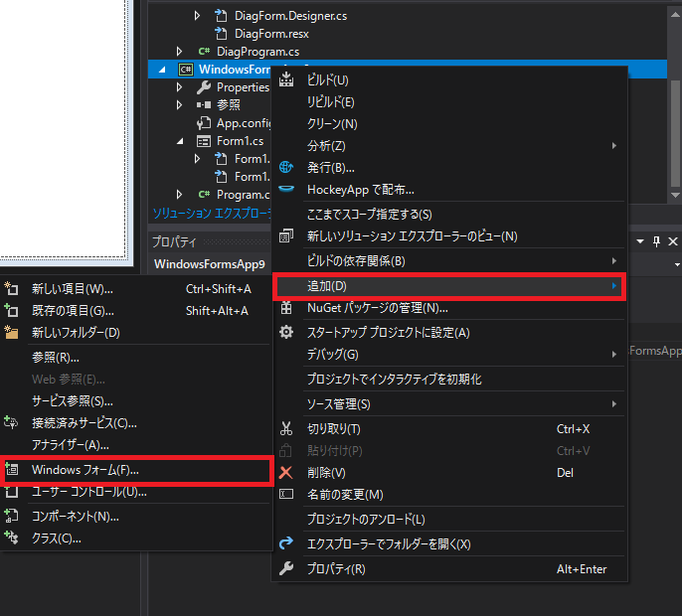Image resolution: width=682 pixels, height=616 pixels.
Task: Select プロジェクトでインタラクティブを初期化
Action: point(449,380)
